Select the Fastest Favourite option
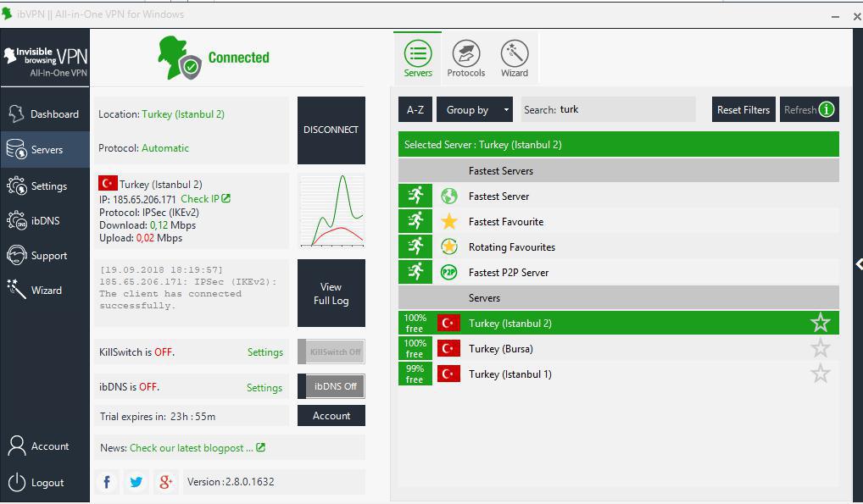This screenshot has width=863, height=504. 619,221
